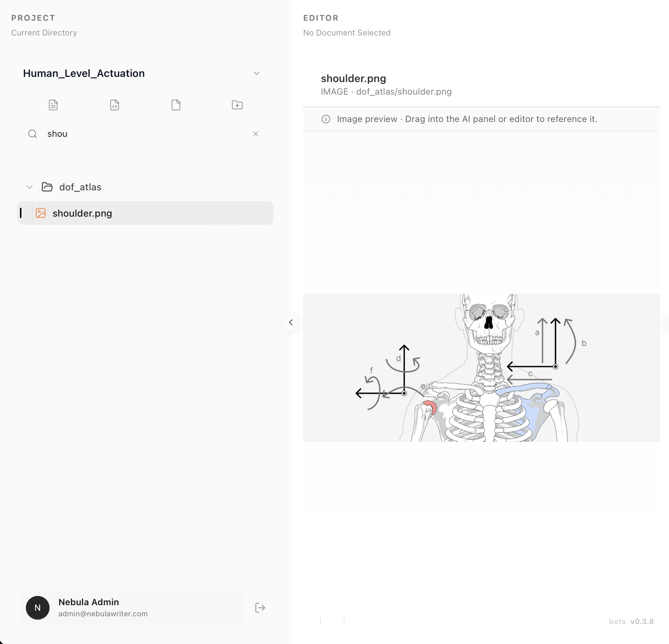Click the new code file icon
Screen dimensions: 669x644
(115, 105)
